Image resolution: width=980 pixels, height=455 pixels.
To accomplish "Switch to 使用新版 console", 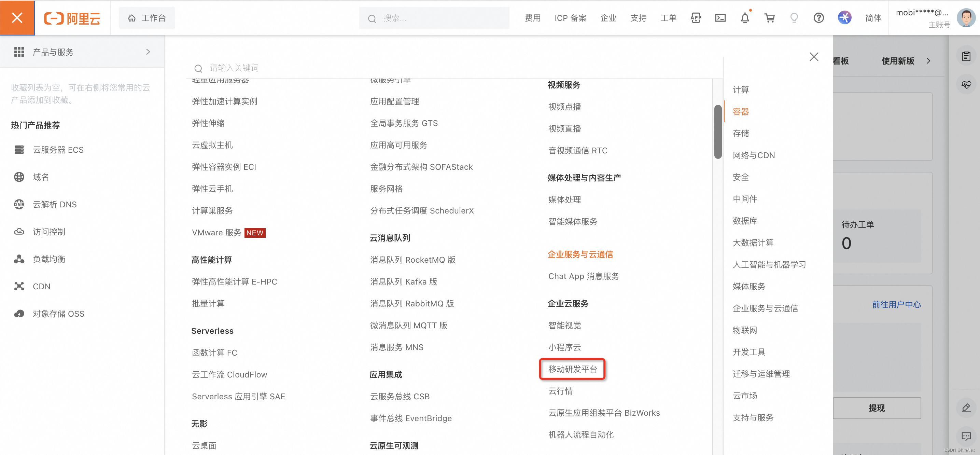I will click(897, 61).
